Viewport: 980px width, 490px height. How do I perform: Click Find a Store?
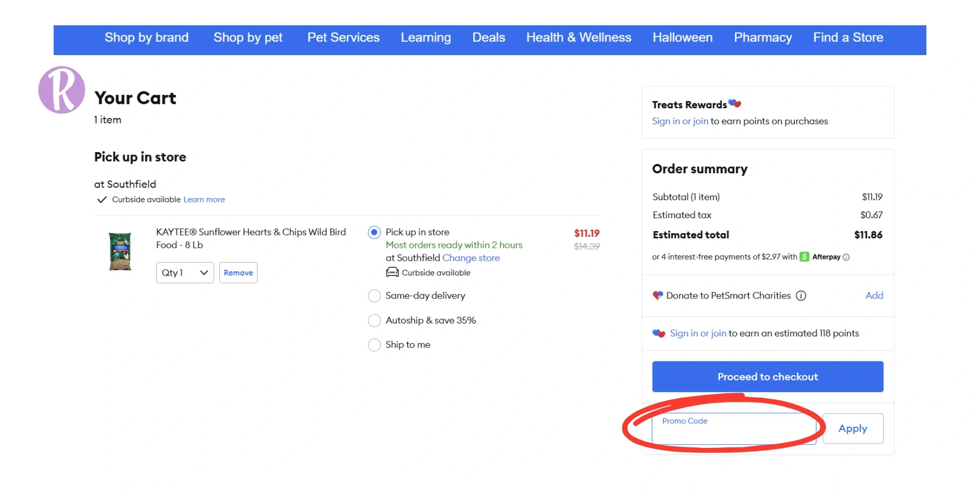(848, 37)
